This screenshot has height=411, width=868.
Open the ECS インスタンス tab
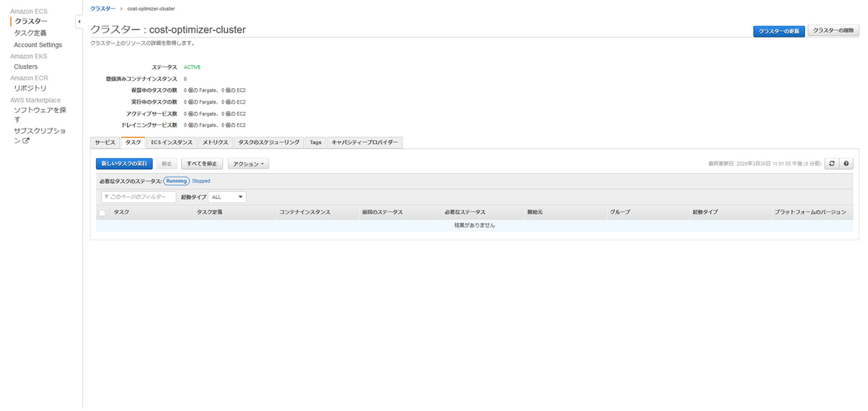point(171,143)
